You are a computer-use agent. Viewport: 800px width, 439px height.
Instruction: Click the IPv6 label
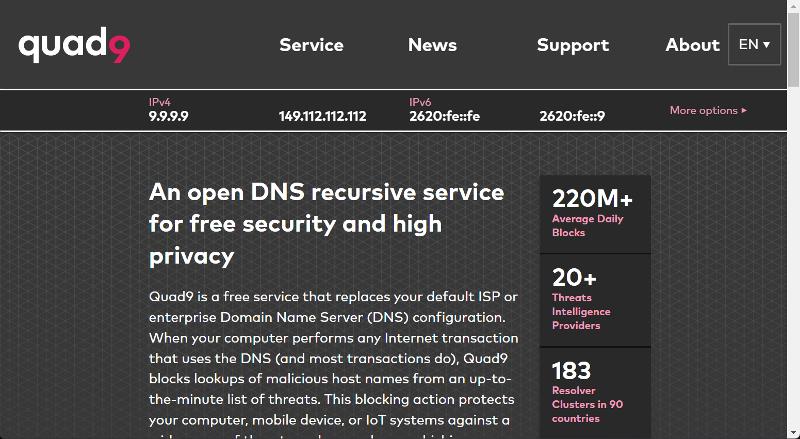tap(420, 102)
